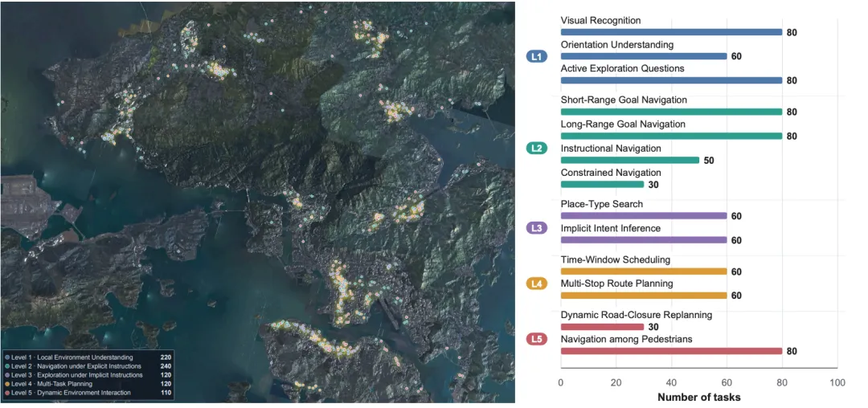Click the 'Navigation among Pedestrians' label
Screen dimensions: 868x408
[x=627, y=339]
